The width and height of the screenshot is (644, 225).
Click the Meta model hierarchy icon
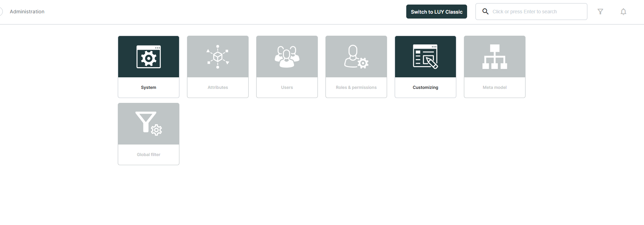pos(495,57)
